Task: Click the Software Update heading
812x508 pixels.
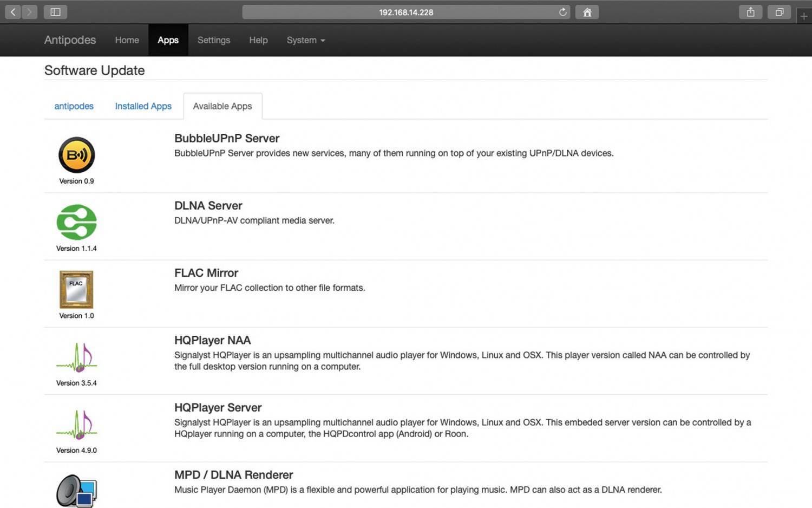Action: [95, 70]
